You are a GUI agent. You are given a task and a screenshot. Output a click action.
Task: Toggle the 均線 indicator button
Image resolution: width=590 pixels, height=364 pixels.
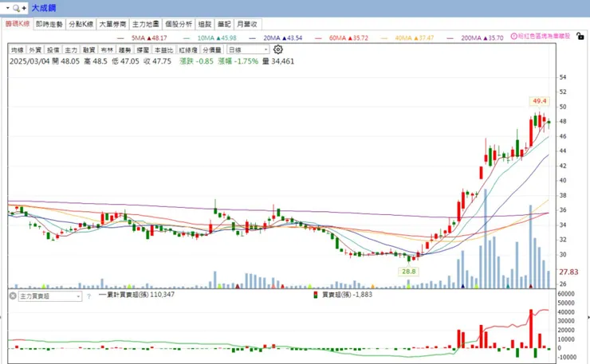click(x=17, y=49)
